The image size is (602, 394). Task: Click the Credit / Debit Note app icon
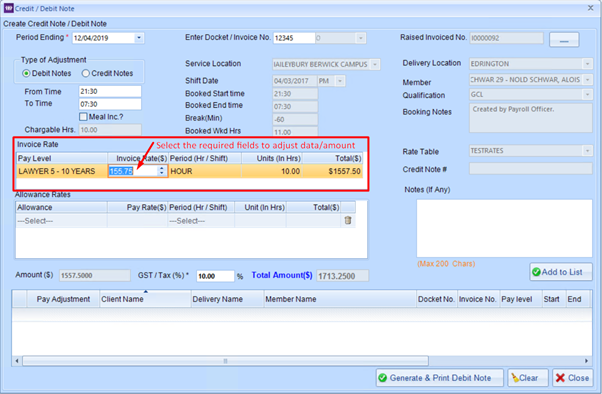pos(8,8)
